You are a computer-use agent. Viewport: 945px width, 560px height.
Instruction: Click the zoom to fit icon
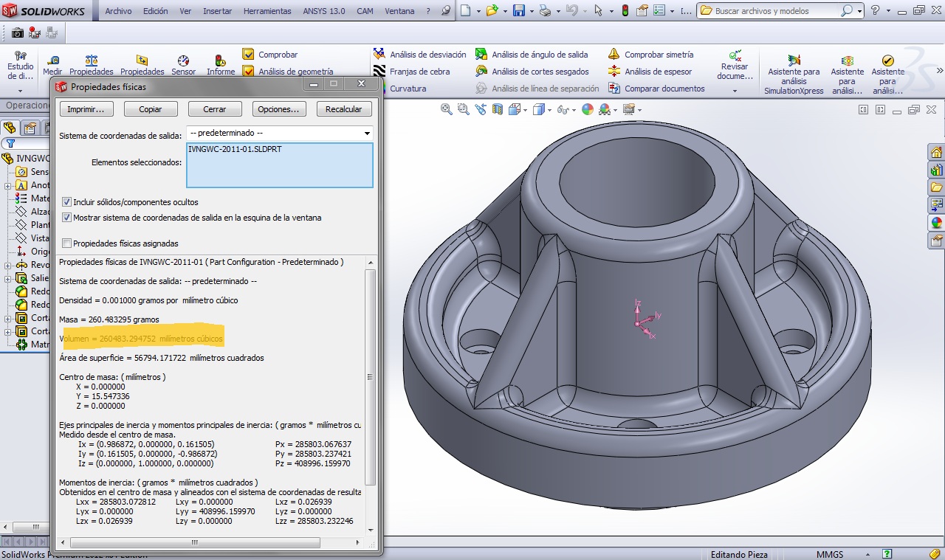(x=447, y=109)
